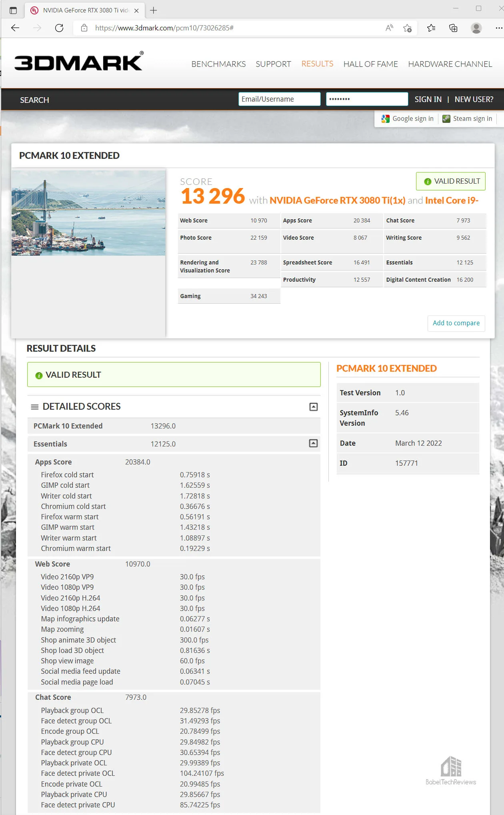Click the Digital Content Creation label
This screenshot has height=815, width=504.
click(418, 280)
